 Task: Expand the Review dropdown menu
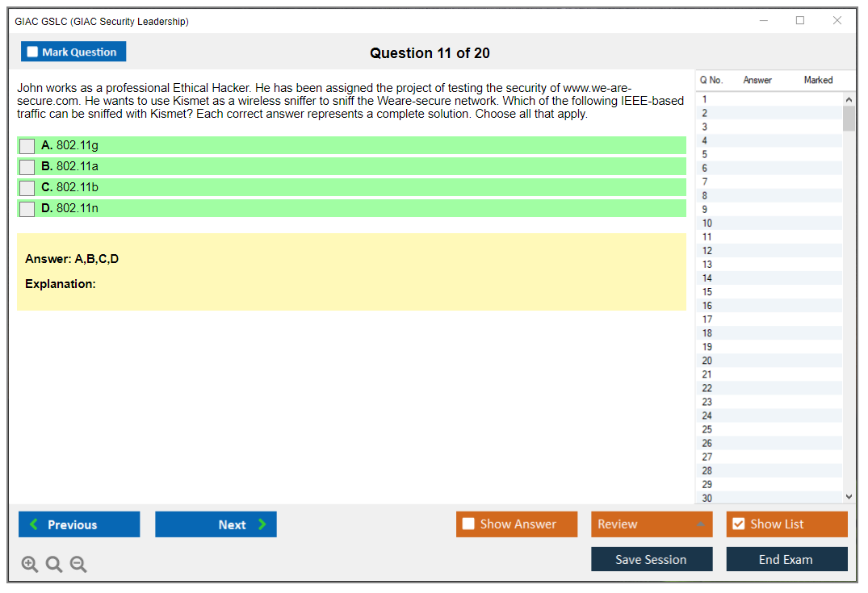coord(700,524)
